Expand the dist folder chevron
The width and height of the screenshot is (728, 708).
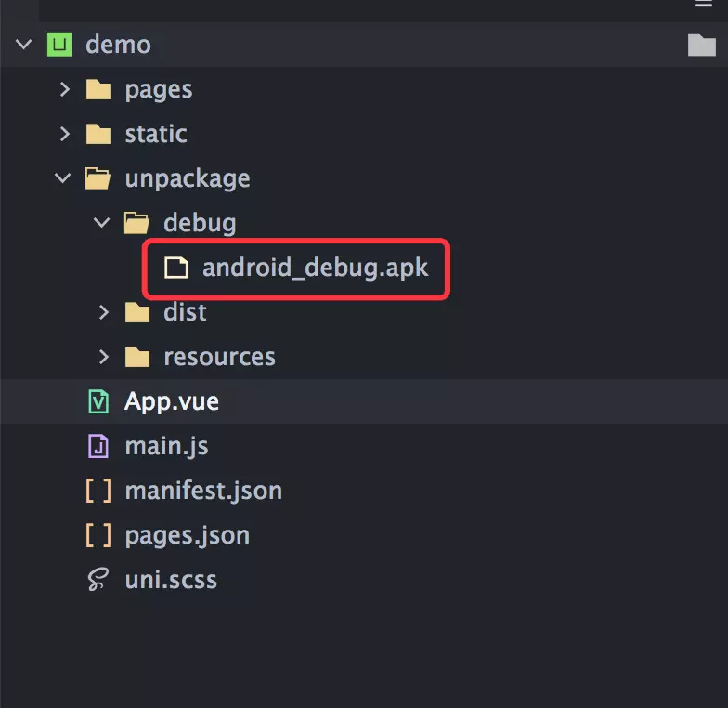click(x=103, y=312)
